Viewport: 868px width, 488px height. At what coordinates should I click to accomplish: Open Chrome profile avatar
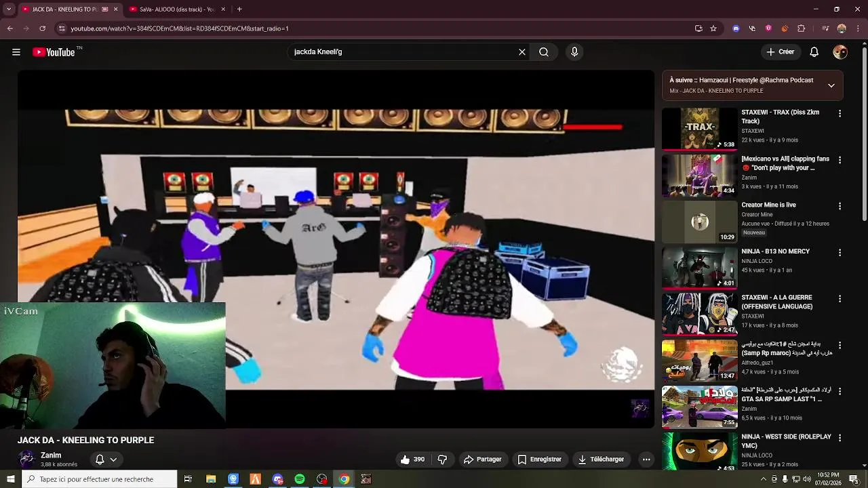842,28
